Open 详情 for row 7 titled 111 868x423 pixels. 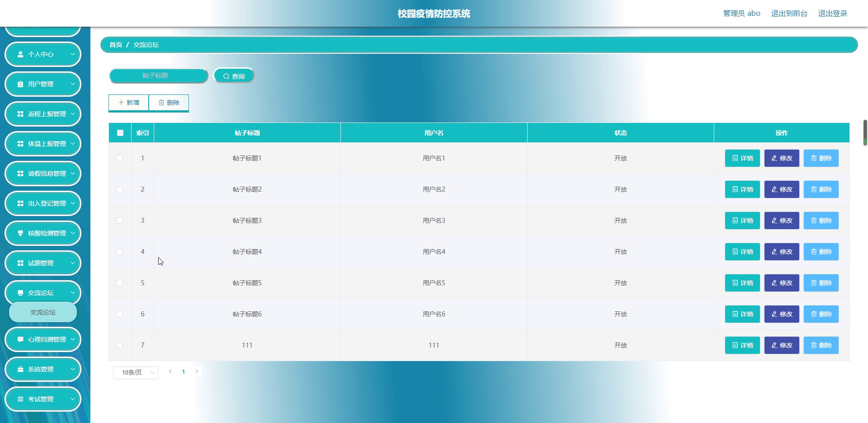coord(742,345)
